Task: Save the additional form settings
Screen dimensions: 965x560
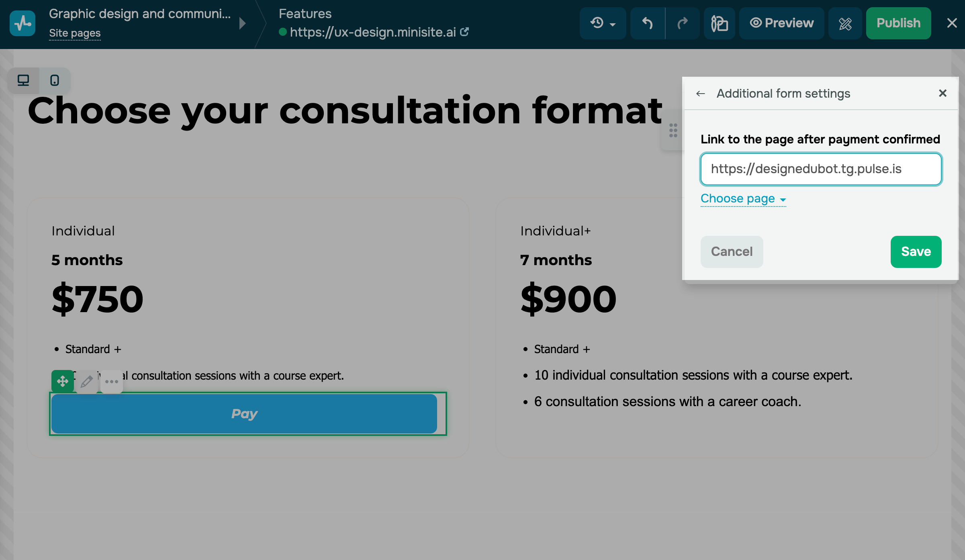Action: tap(916, 251)
